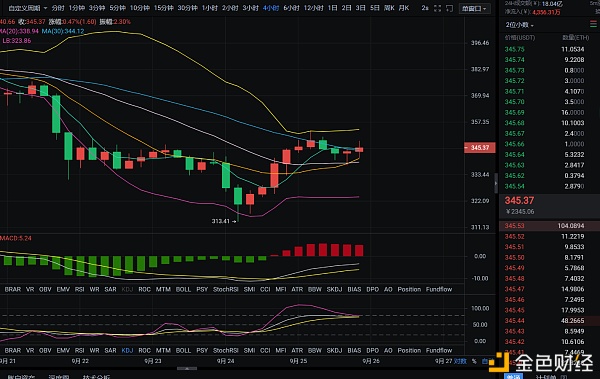Select the 3分钟 timeframe

point(97,8)
